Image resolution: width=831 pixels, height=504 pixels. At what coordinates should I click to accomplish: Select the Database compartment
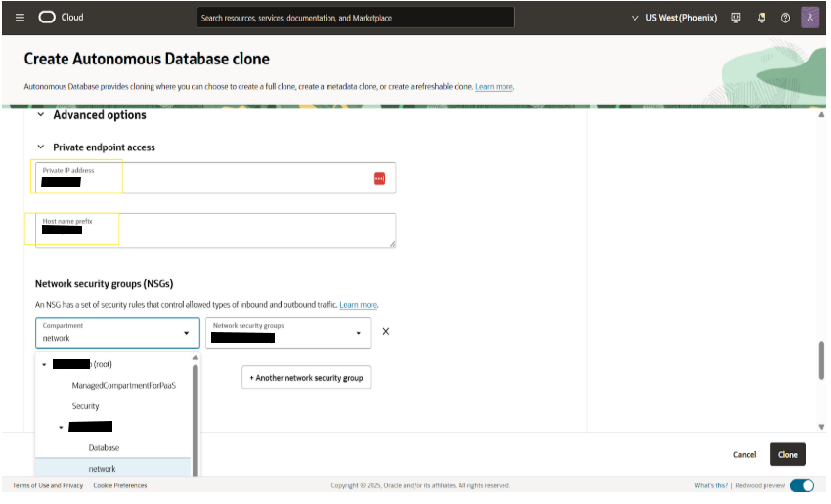pos(104,447)
